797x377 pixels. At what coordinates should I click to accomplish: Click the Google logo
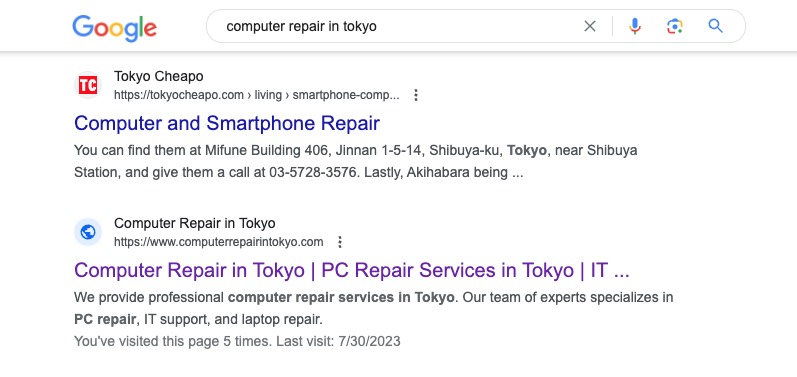click(x=114, y=28)
